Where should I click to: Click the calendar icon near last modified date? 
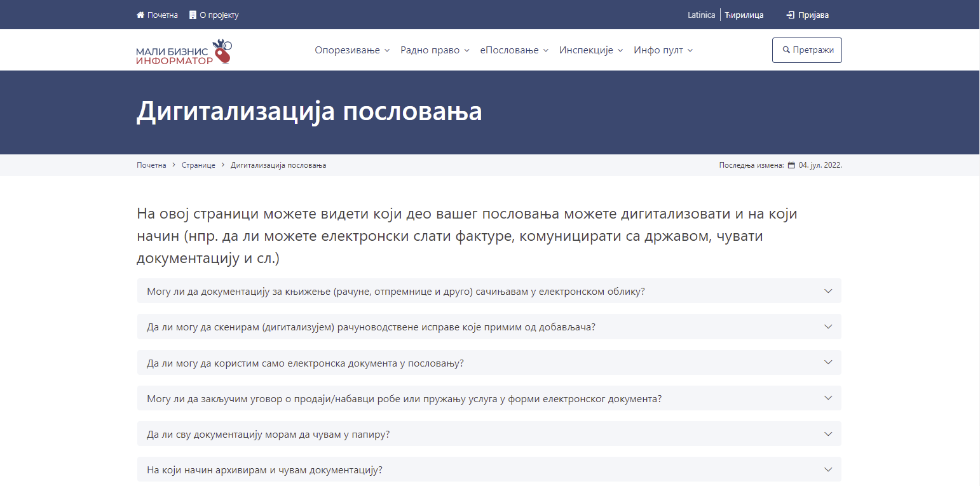pos(791,165)
